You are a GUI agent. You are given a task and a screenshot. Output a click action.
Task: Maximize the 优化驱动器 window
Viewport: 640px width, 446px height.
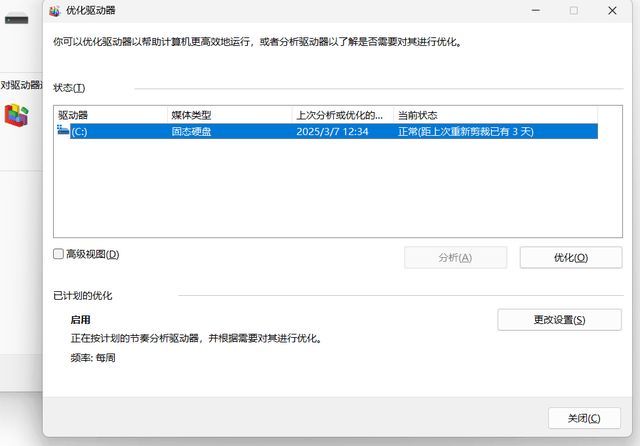click(573, 10)
